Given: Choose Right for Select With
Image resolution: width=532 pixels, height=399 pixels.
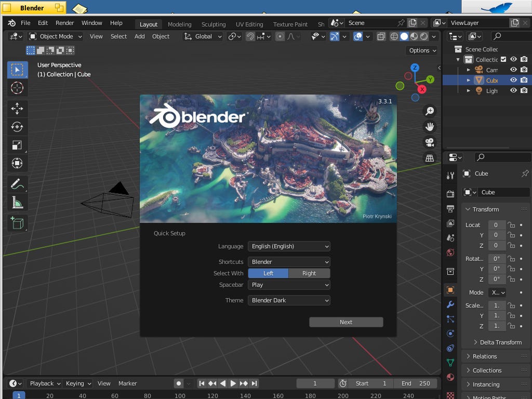Looking at the screenshot, I should click(x=309, y=273).
